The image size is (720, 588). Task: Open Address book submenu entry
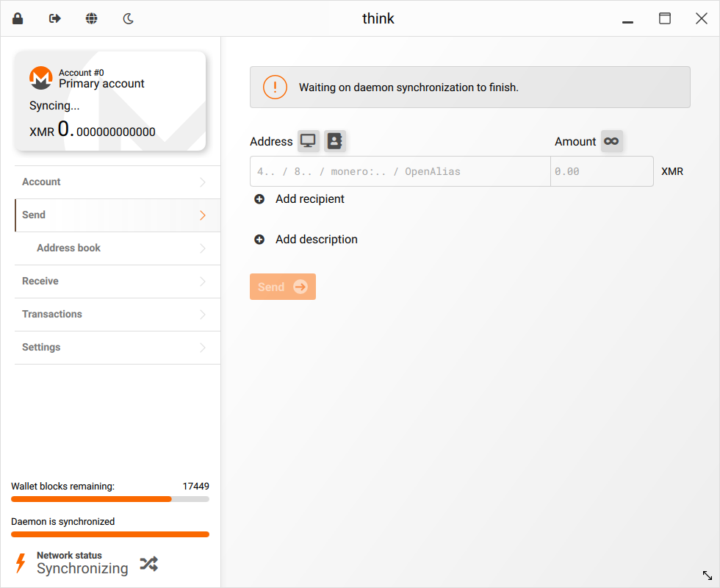[x=118, y=248]
